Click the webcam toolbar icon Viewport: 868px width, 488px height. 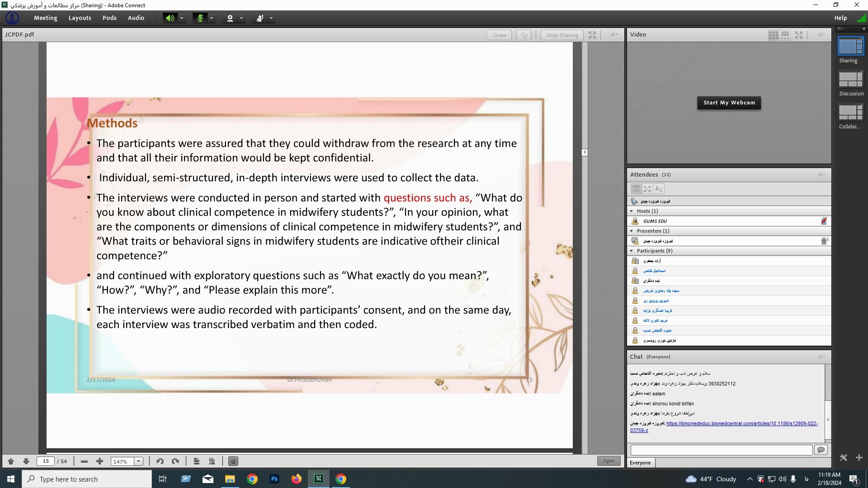pyautogui.click(x=230, y=18)
